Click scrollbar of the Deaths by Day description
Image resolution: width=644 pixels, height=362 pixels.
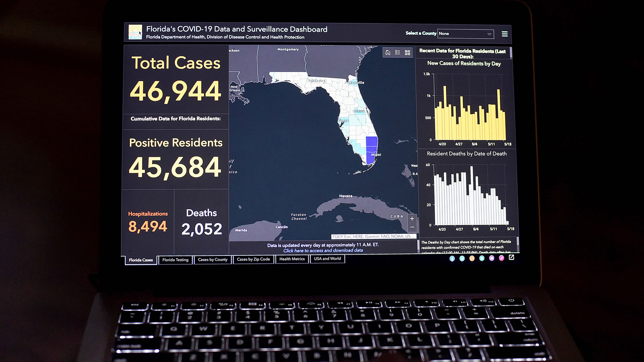click(518, 243)
